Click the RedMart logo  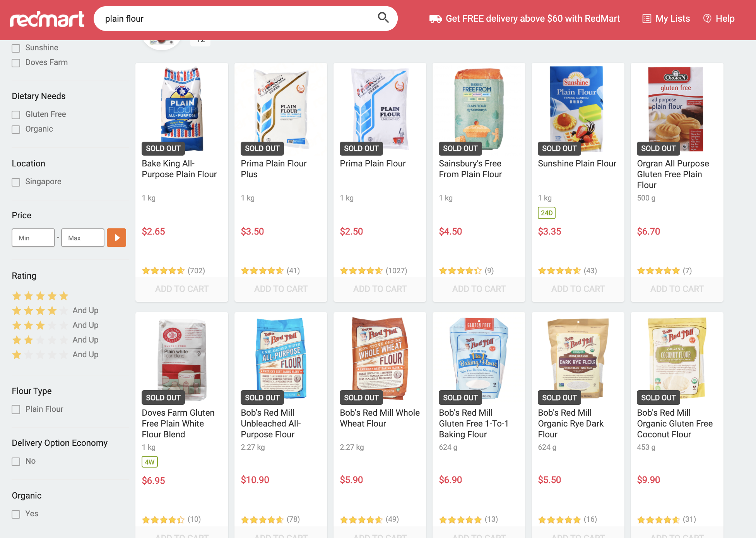point(47,19)
